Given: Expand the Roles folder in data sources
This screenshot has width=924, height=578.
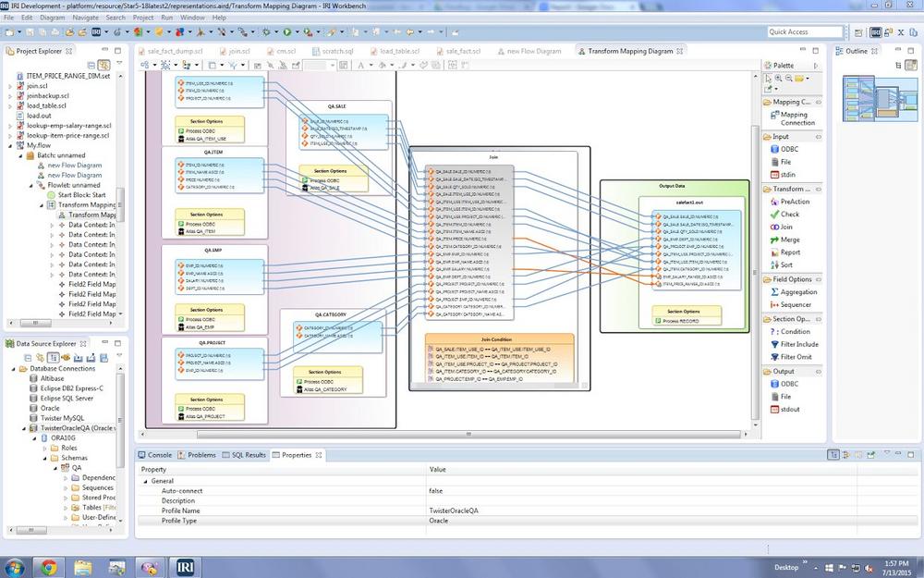Looking at the screenshot, I should (x=43, y=448).
